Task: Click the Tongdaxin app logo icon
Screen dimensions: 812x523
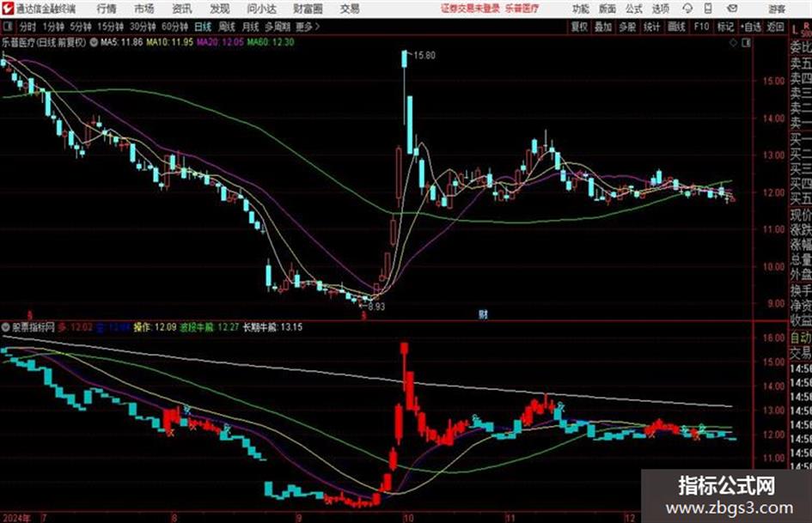Action: (8, 9)
